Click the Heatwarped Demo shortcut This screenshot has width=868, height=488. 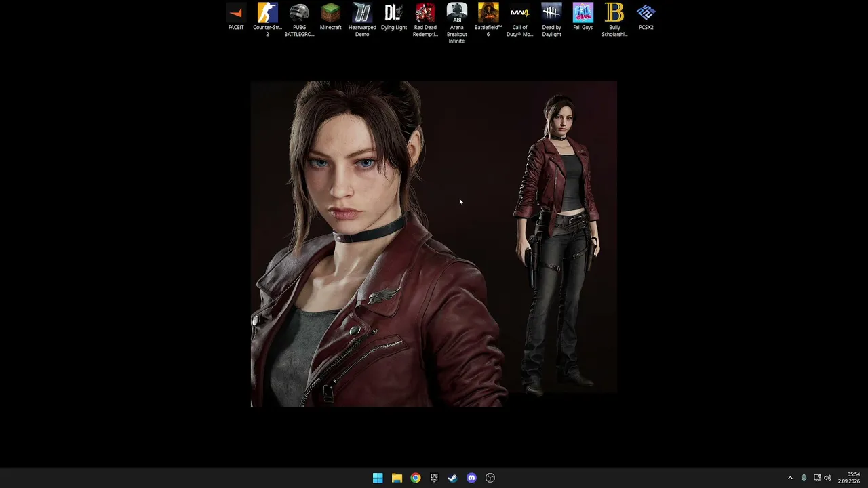[362, 20]
